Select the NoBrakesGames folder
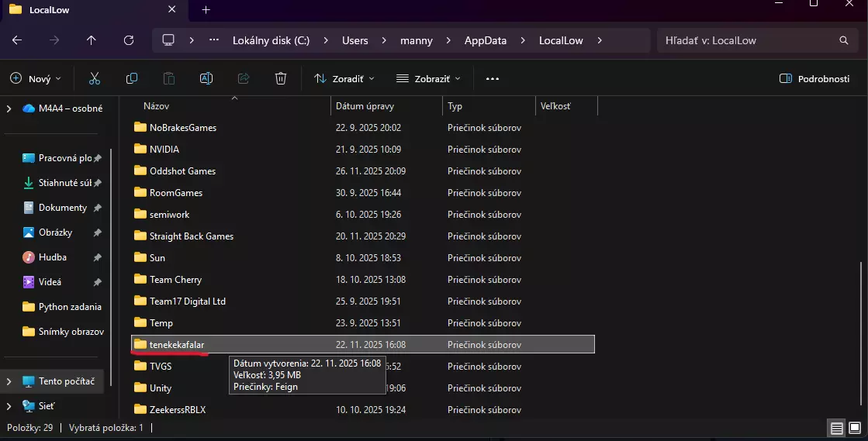The image size is (868, 441). click(x=362, y=128)
